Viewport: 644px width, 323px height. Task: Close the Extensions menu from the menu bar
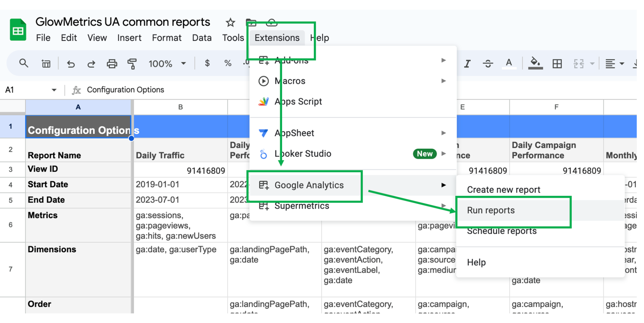point(277,38)
